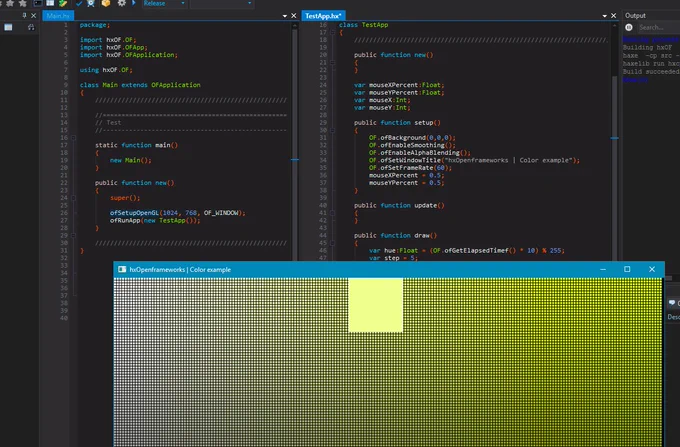Close the Main.hx editor pane document
Image resolution: width=680 pixels, height=447 pixels.
pyautogui.click(x=294, y=16)
